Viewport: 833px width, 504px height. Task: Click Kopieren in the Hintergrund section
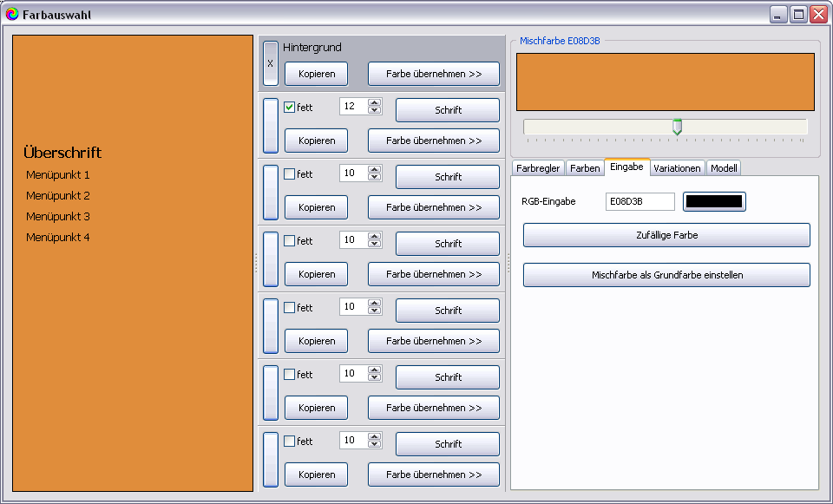[316, 74]
